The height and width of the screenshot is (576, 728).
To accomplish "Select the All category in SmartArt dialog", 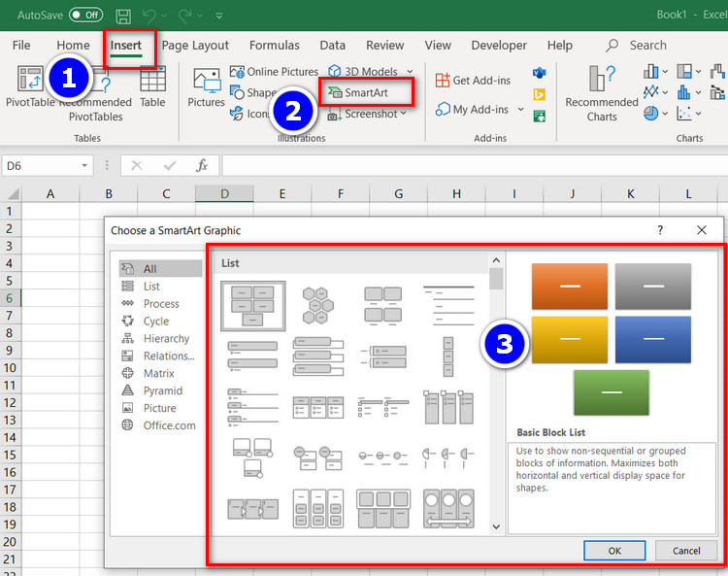I will [160, 268].
